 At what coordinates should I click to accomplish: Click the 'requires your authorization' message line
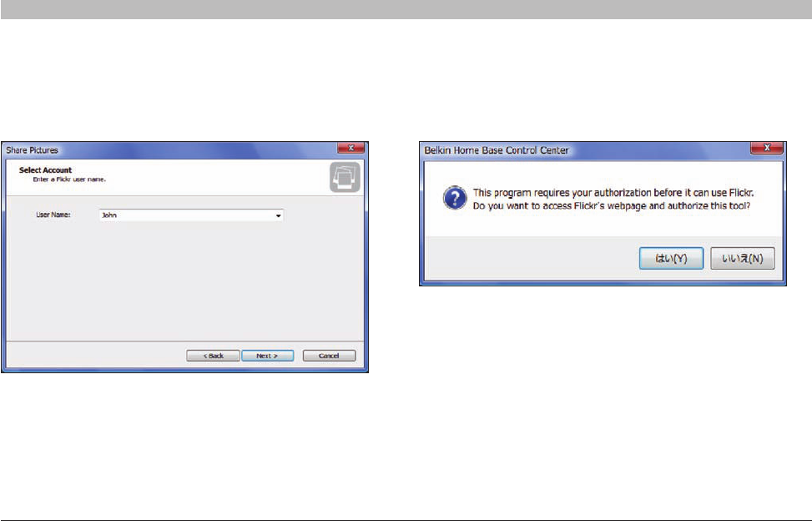click(x=613, y=193)
